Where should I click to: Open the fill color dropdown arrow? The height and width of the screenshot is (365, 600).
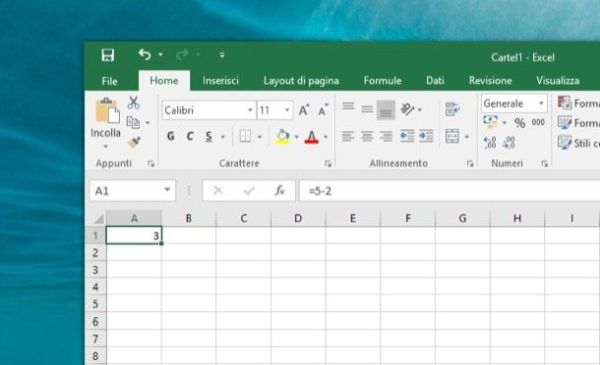[296, 137]
